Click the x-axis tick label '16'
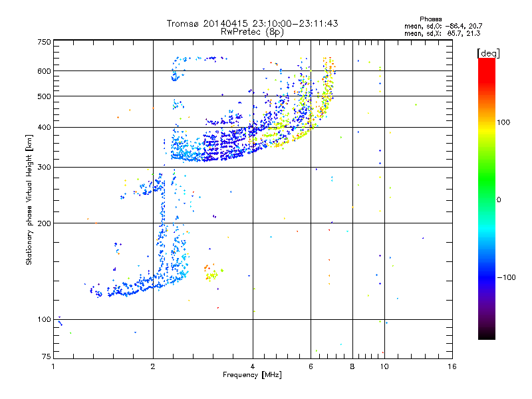 (x=452, y=366)
